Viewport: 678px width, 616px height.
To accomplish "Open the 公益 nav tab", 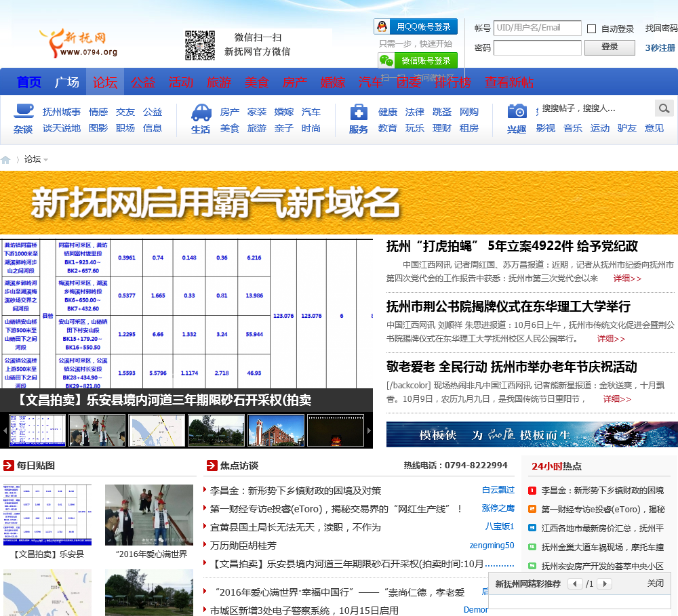I will [143, 82].
